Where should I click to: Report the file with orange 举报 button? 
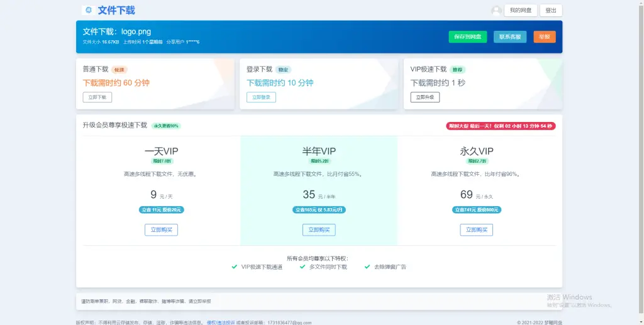pyautogui.click(x=544, y=37)
